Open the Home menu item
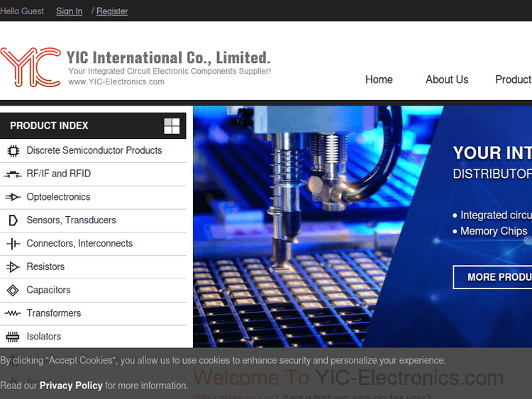The width and height of the screenshot is (532, 399). coord(379,80)
